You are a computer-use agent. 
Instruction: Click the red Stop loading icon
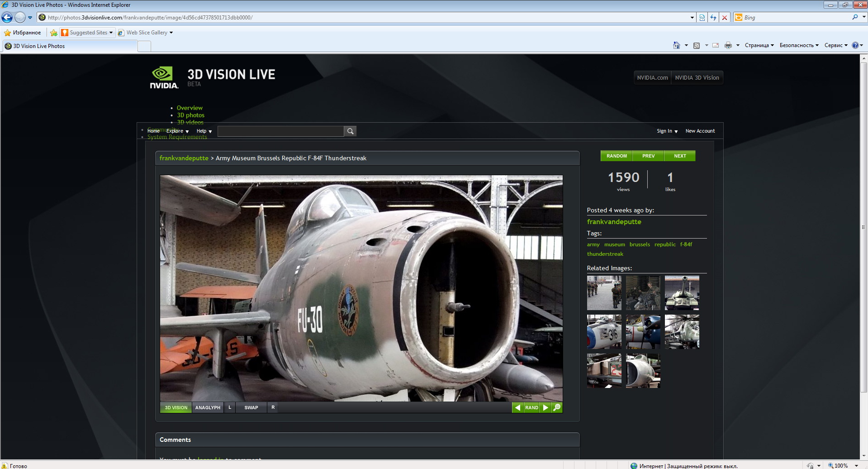pos(725,18)
